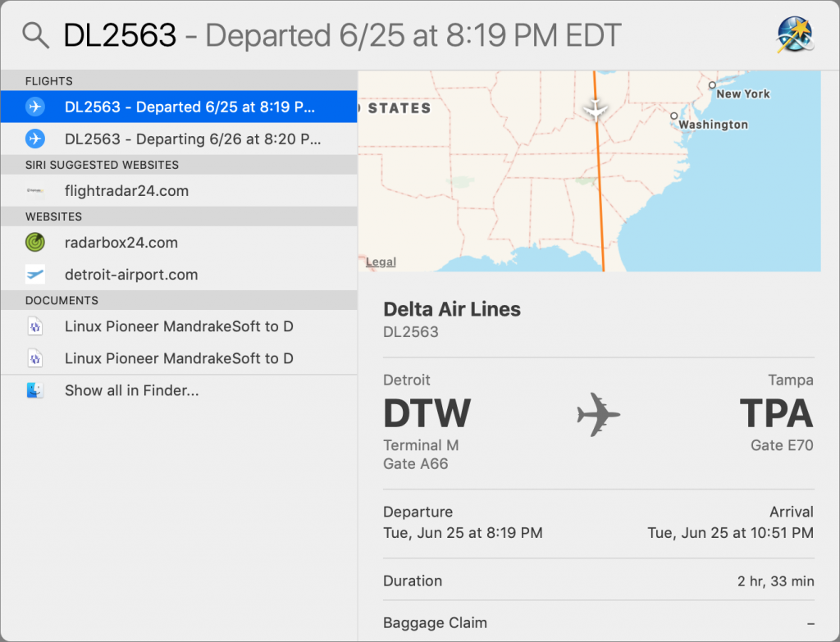Screen dimensions: 840x642
Task: Open detroit-airport.com website result
Action: tap(179, 274)
